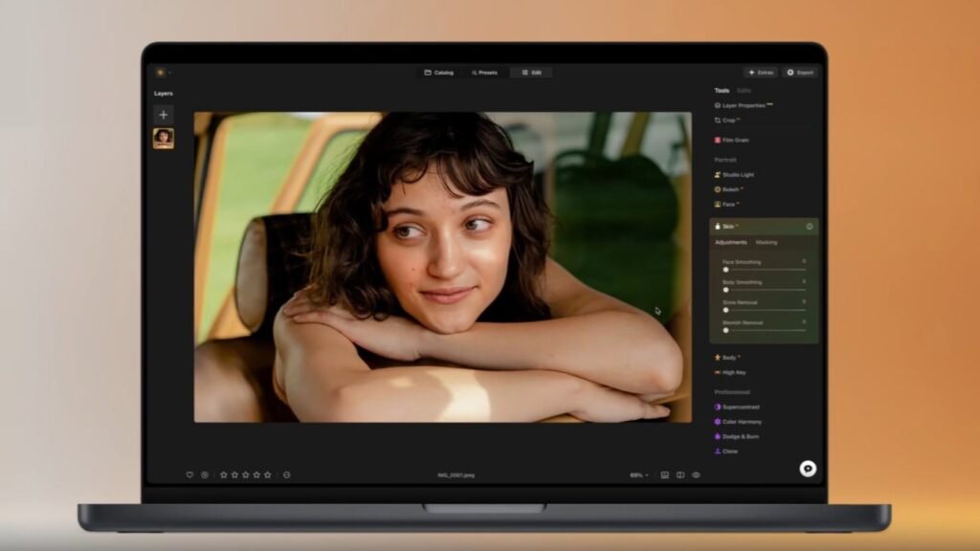Open the Film Grain tool
The image size is (980, 551).
[731, 140]
